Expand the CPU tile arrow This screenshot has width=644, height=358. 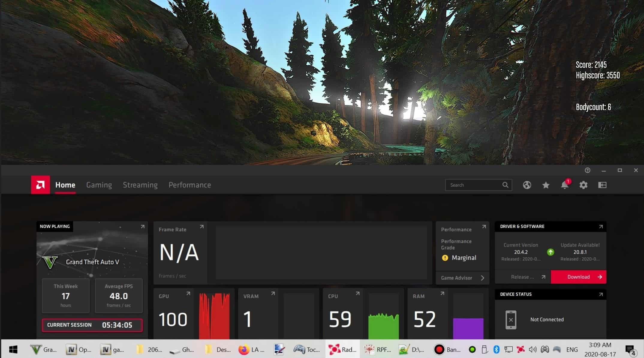tap(357, 294)
